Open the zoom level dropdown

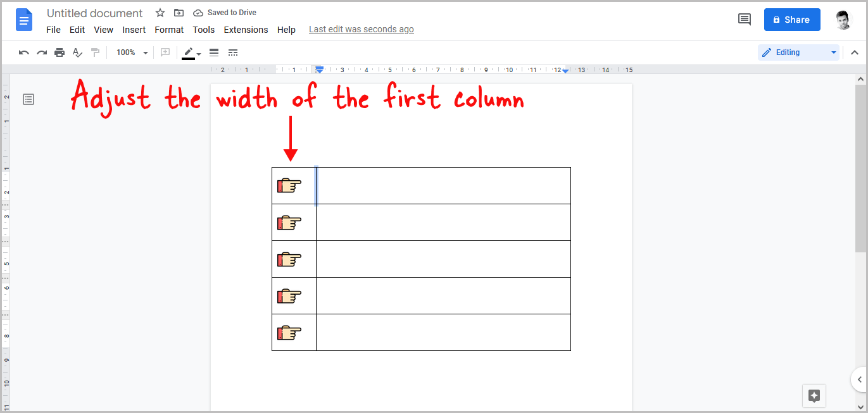click(131, 52)
